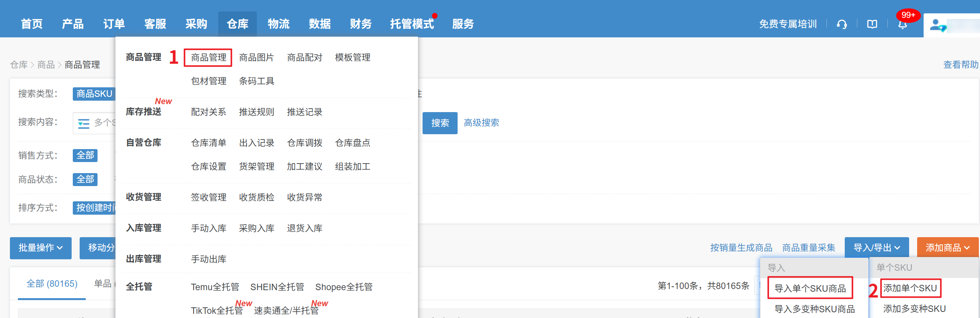Select the 商品SKU search type option
Viewport: 980px width, 318px height.
pos(94,94)
